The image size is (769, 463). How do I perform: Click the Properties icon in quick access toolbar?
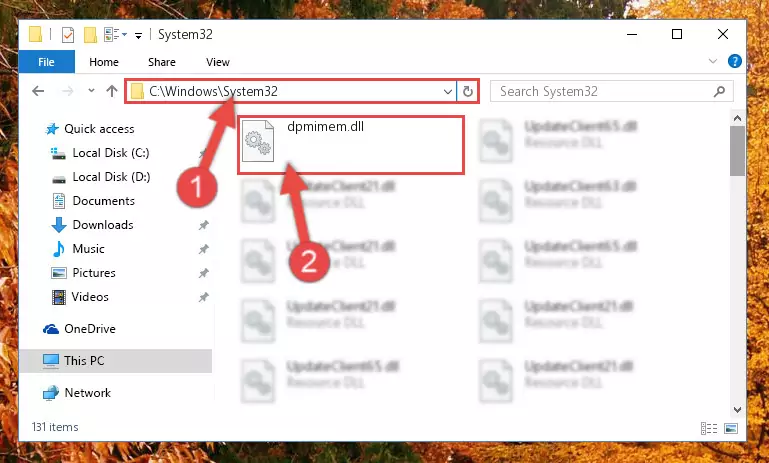click(x=68, y=35)
